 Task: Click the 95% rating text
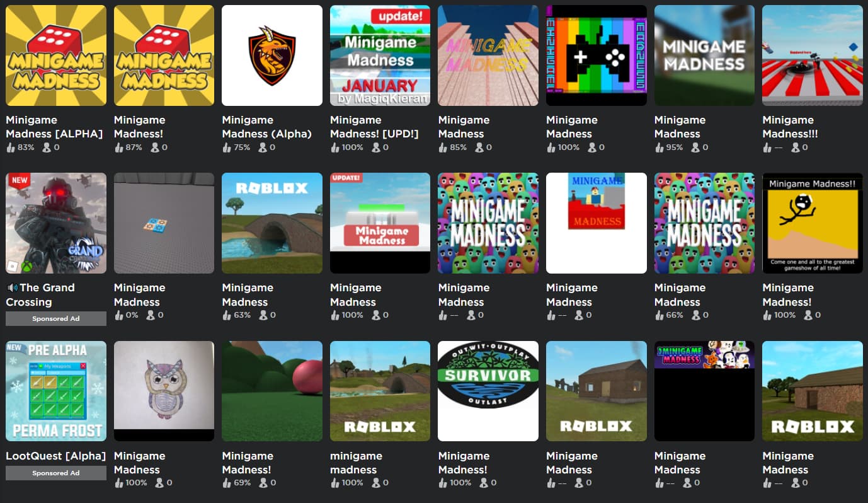pyautogui.click(x=675, y=147)
